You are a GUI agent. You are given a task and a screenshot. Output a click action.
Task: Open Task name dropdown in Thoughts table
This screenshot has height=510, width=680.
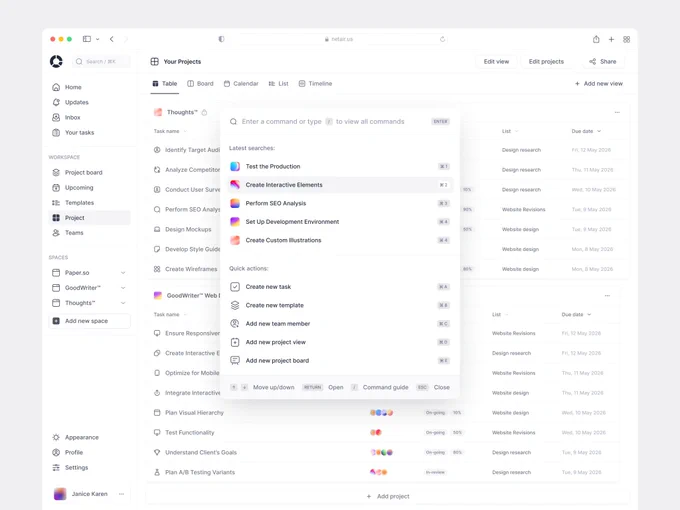pyautogui.click(x=185, y=131)
